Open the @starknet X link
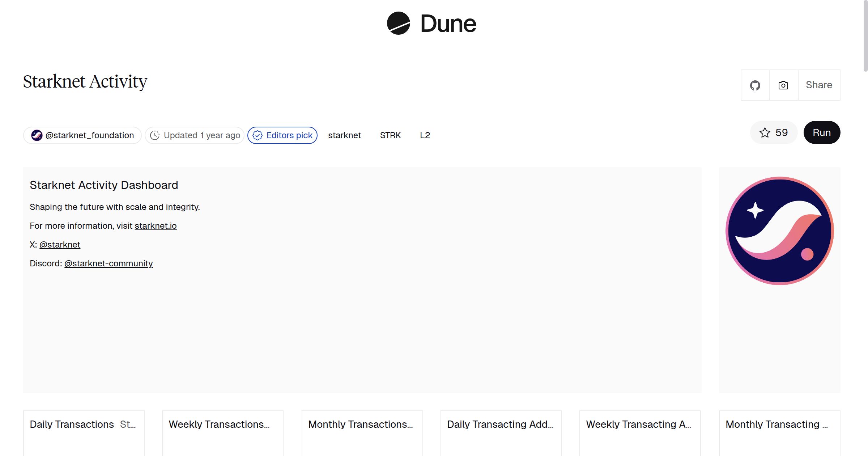 [60, 245]
